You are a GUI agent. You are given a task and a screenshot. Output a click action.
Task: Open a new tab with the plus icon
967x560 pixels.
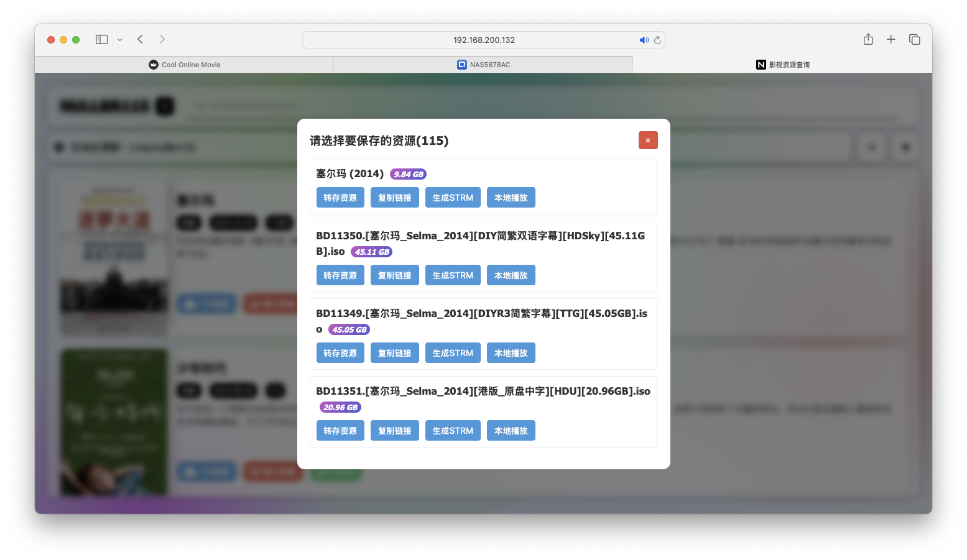[891, 39]
